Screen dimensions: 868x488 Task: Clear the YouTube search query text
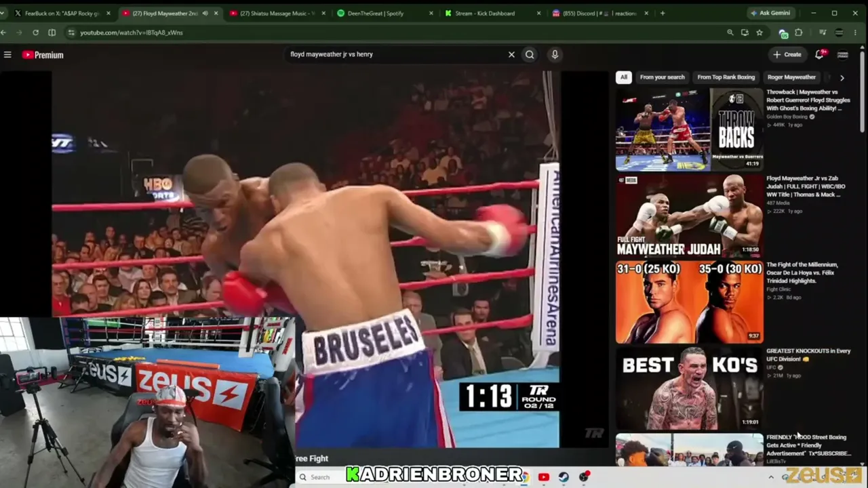pyautogui.click(x=511, y=54)
